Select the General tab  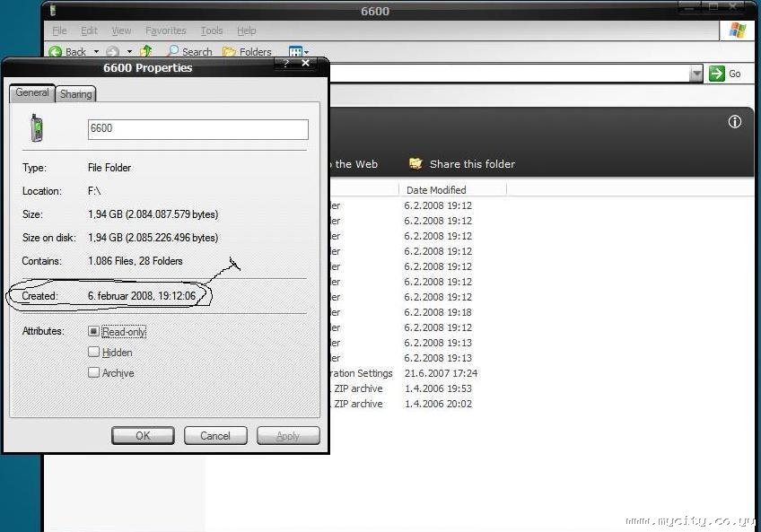pos(32,92)
